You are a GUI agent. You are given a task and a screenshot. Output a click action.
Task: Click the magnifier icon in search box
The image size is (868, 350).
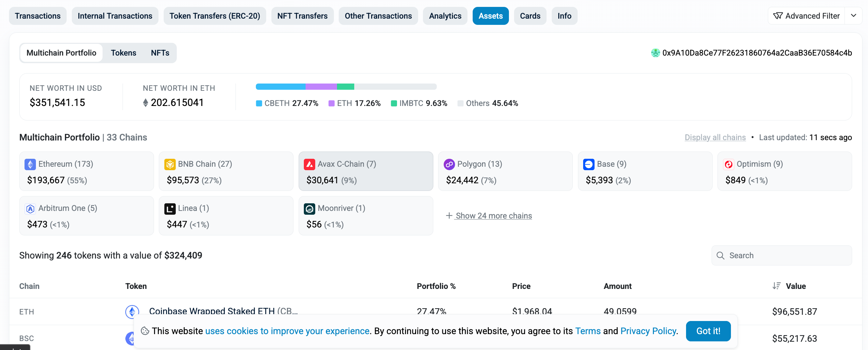click(x=720, y=255)
